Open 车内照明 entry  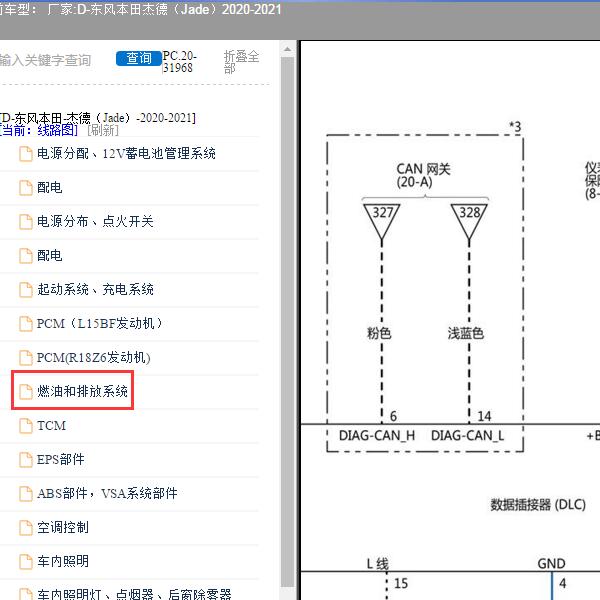pos(63,561)
